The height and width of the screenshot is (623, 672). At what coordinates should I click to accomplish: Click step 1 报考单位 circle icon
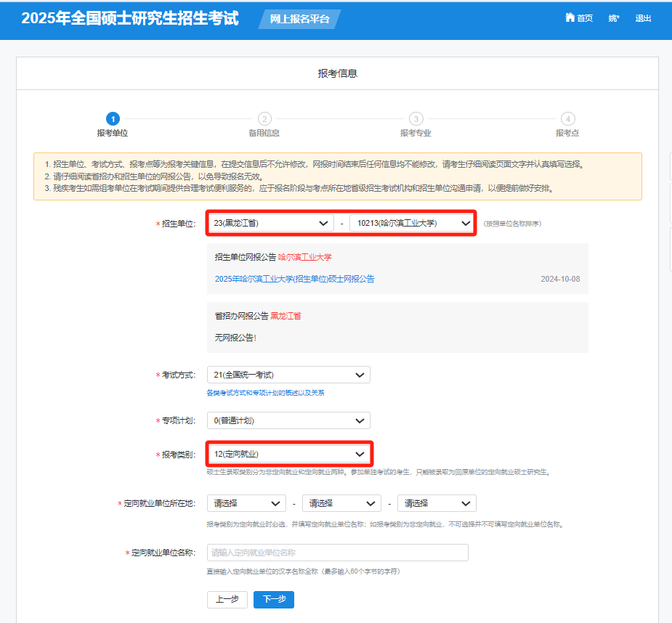point(113,119)
